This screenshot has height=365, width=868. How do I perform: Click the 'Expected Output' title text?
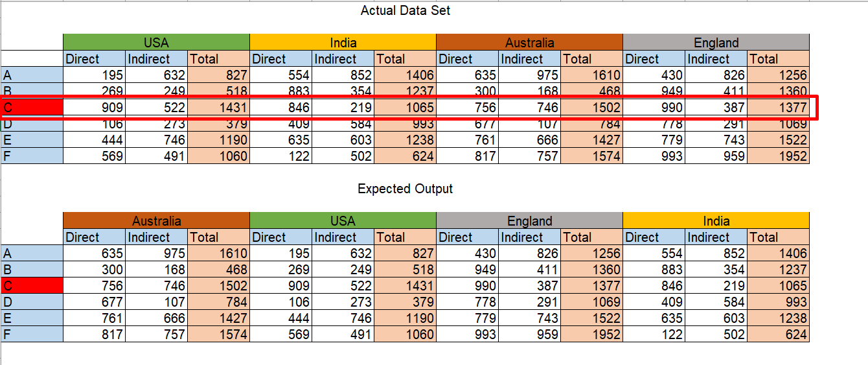click(405, 189)
